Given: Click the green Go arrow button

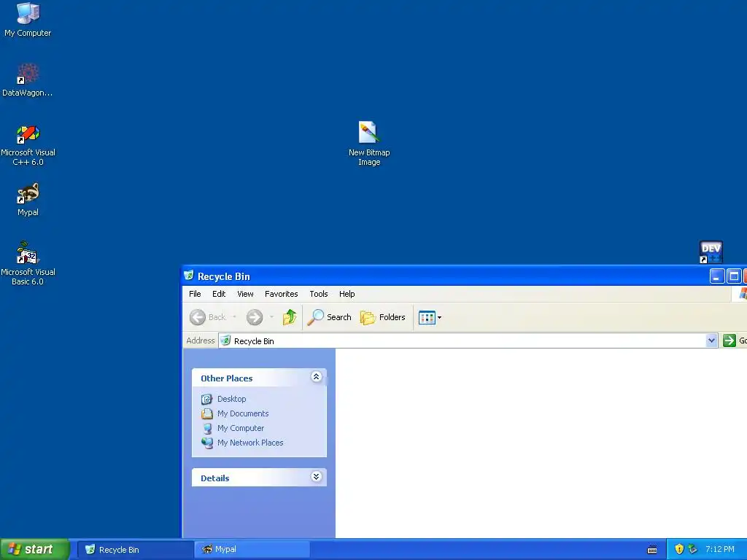Looking at the screenshot, I should coord(729,341).
